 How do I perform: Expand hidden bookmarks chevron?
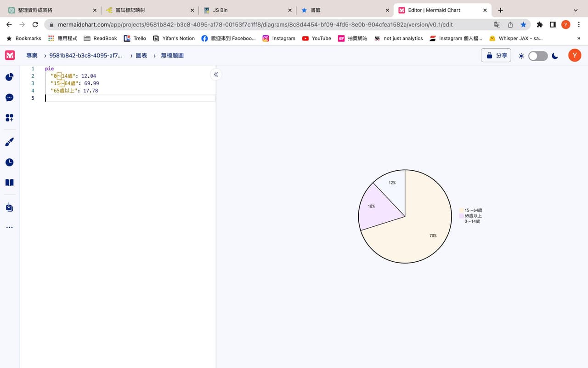(578, 39)
